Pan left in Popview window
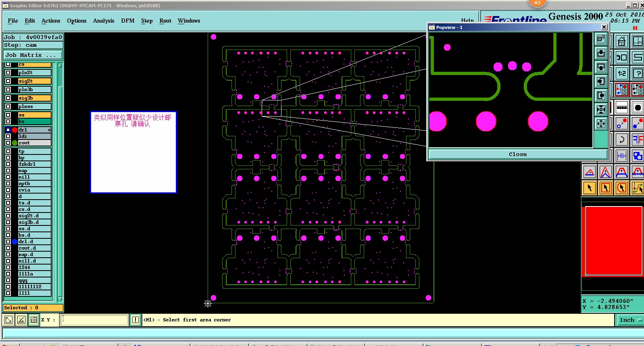 pyautogui.click(x=601, y=81)
